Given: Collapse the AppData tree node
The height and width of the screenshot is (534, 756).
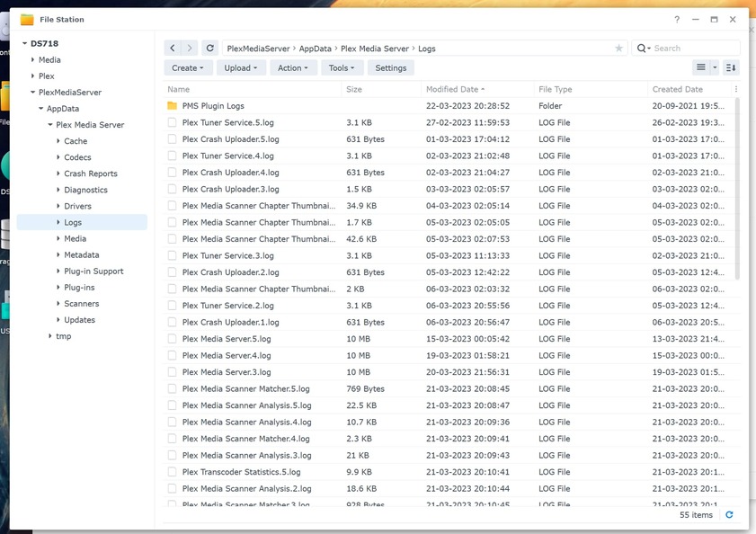Looking at the screenshot, I should pyautogui.click(x=41, y=109).
